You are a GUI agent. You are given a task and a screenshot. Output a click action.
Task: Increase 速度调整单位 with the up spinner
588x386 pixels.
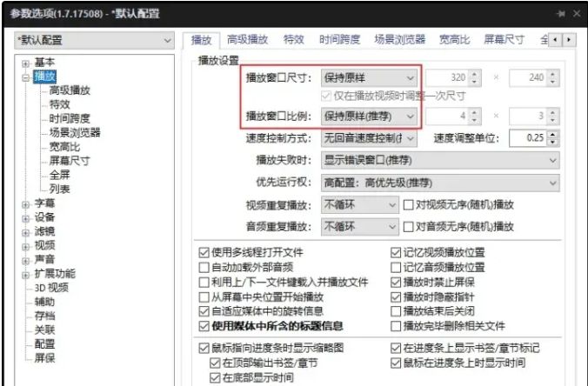tap(552, 134)
